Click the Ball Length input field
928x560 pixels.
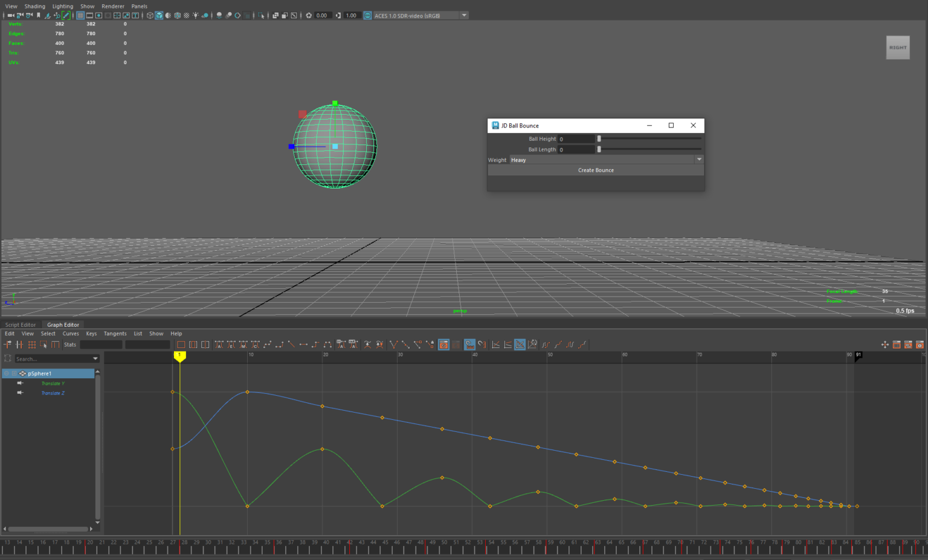[x=576, y=149]
